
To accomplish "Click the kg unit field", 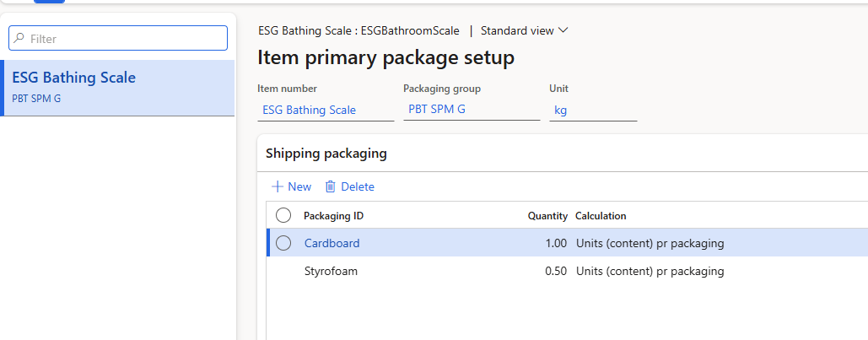I will click(593, 111).
